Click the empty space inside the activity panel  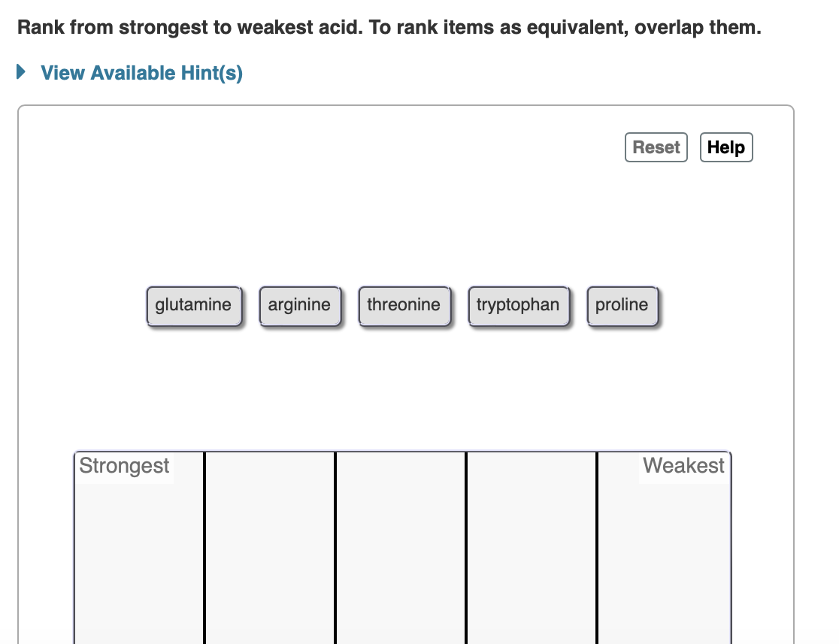(x=406, y=391)
